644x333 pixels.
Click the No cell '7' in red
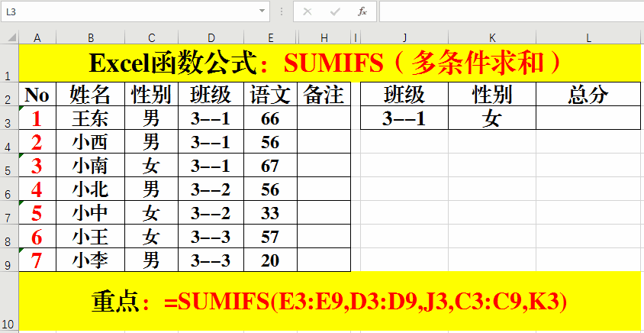(37, 260)
